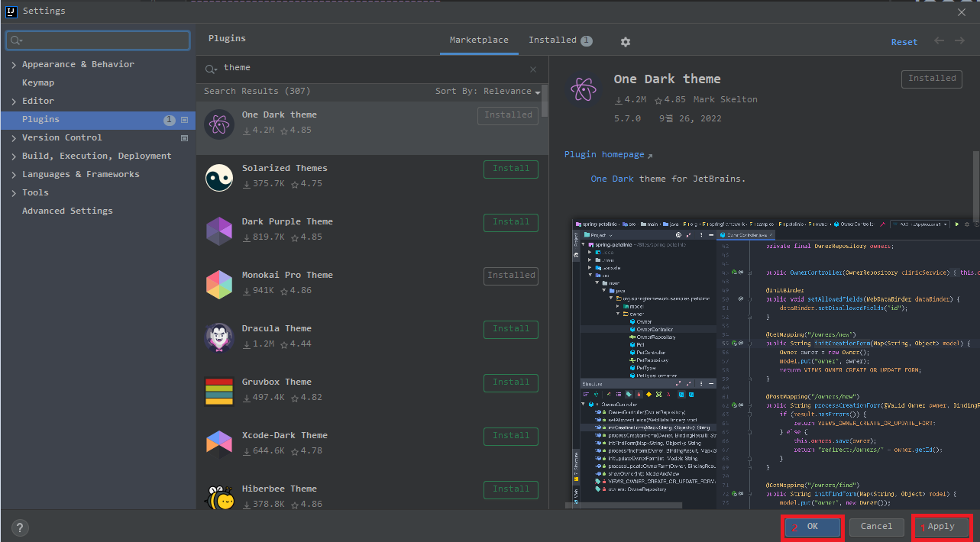Install the Dark Purple Theme plugin
This screenshot has height=542, width=980.
(x=511, y=222)
